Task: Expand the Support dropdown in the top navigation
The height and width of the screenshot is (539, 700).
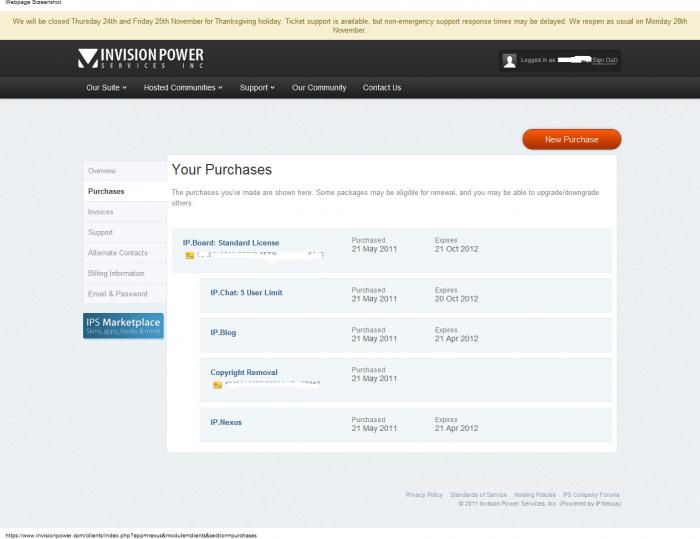Action: tap(257, 88)
